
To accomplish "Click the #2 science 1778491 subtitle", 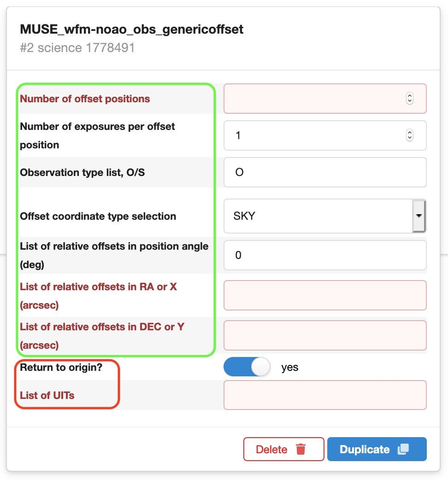I will click(x=77, y=48).
